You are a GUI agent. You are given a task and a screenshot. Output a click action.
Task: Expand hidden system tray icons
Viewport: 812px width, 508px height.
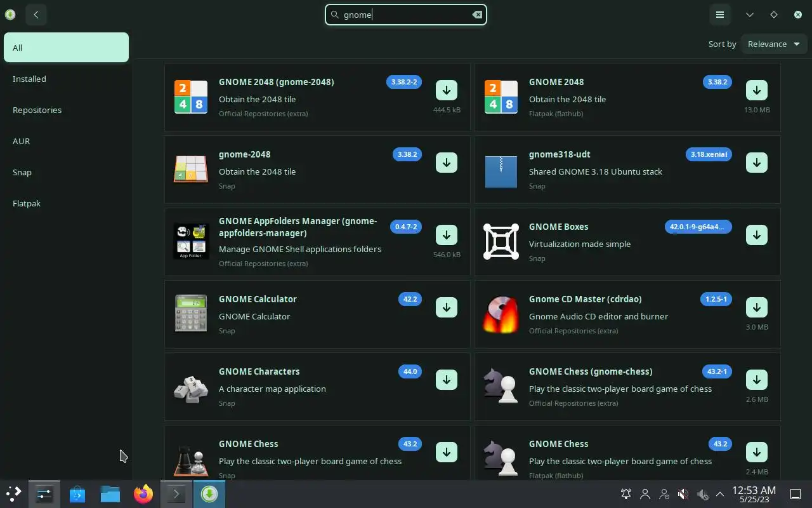[720, 493]
